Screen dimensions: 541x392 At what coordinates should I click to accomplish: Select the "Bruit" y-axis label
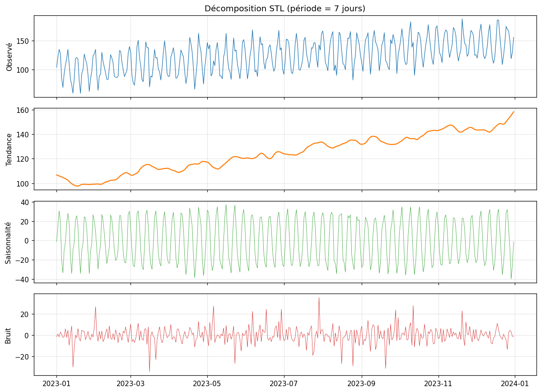coord(8,336)
